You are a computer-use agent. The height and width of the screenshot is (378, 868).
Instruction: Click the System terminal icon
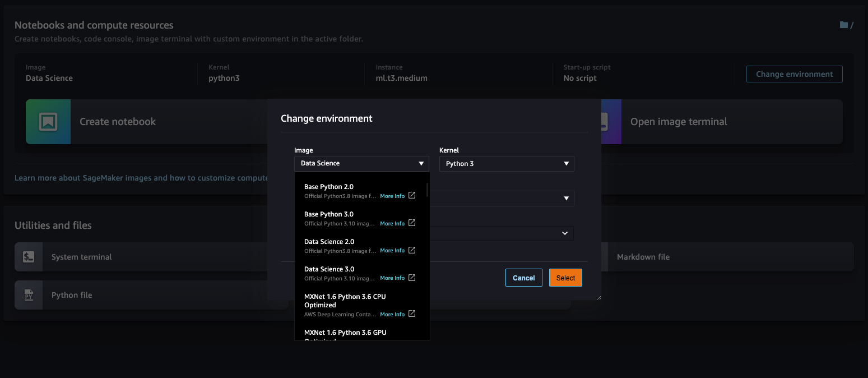point(29,257)
